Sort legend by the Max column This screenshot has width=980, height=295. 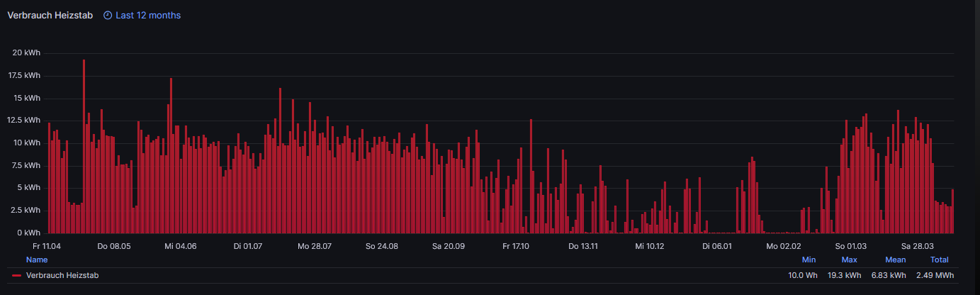849,260
